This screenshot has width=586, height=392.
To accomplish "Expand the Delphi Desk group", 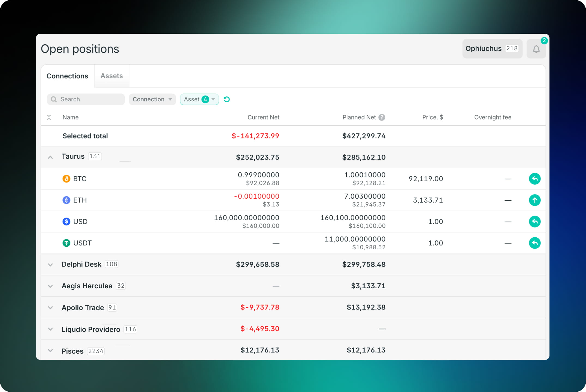I will click(x=50, y=265).
